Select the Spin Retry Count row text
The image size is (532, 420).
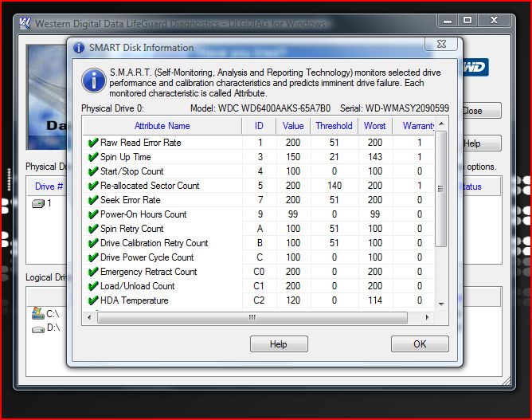click(131, 229)
